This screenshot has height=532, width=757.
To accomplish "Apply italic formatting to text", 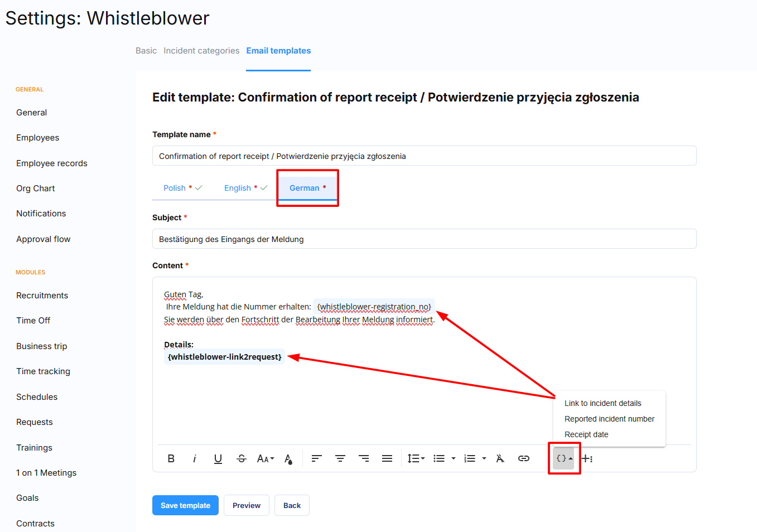I will [194, 458].
